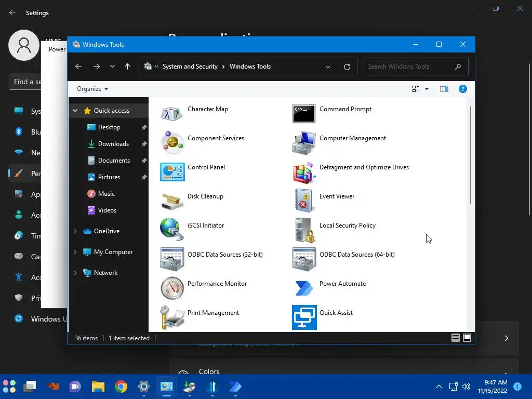Screen dimensions: 532x399
Task: Expand the address bar history dropdown
Action: 327,67
